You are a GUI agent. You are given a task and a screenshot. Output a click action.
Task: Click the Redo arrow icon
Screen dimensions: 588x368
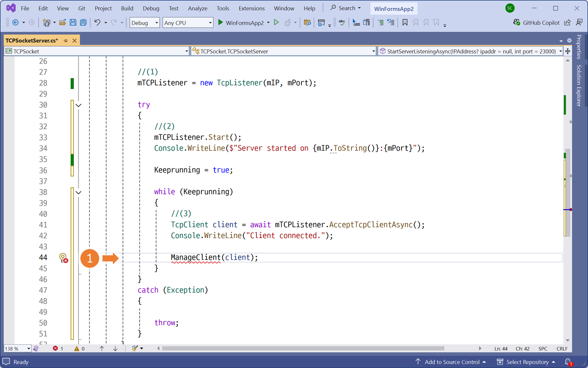114,22
